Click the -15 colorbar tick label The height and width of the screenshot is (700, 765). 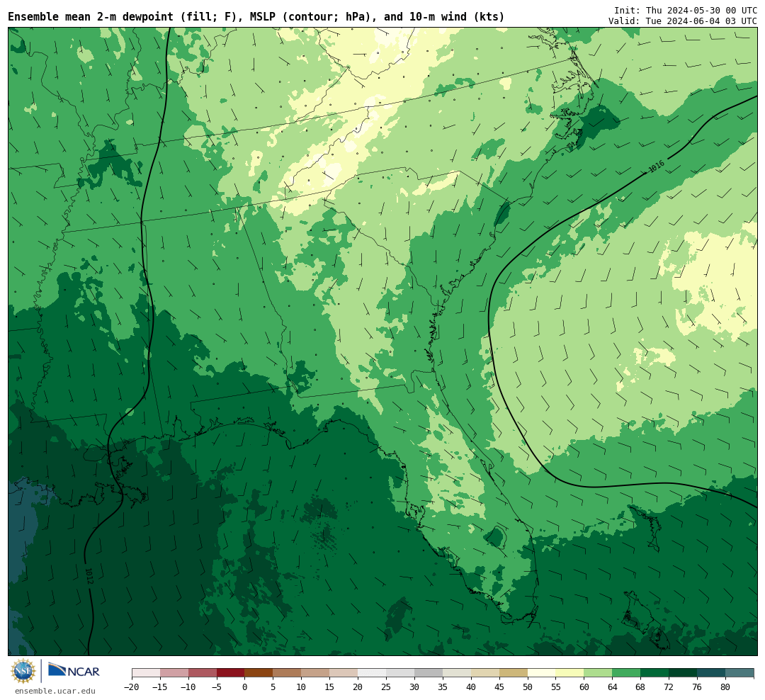click(160, 687)
